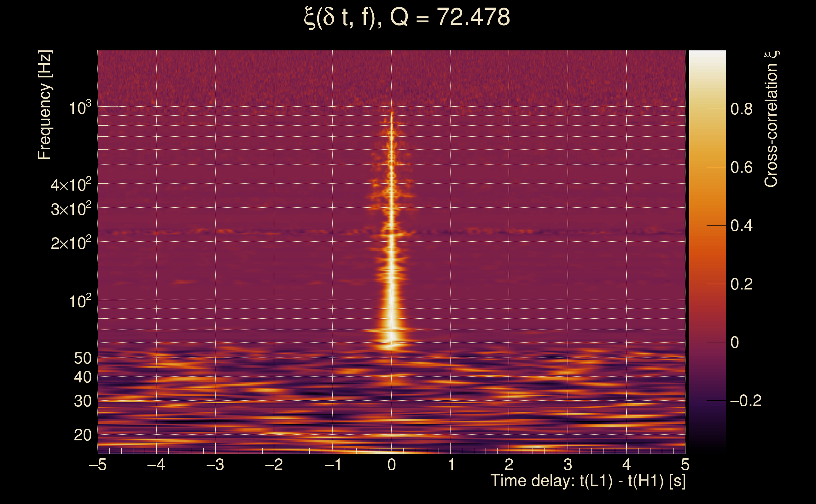Click the 50 Hz frequency axis label
The image size is (816, 504).
coord(82,358)
